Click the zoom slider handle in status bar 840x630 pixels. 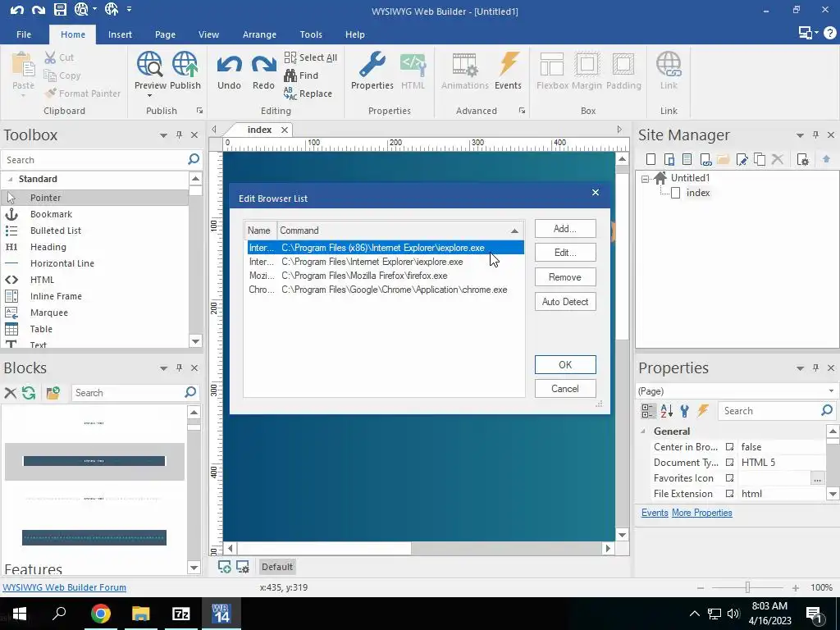pyautogui.click(x=747, y=587)
